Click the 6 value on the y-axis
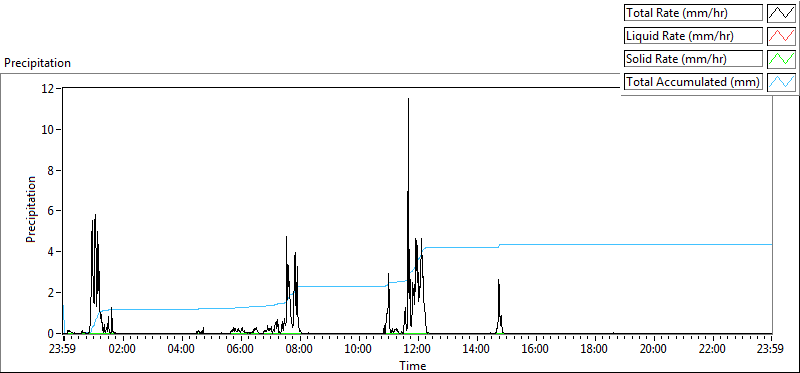This screenshot has width=800, height=373. tap(52, 211)
